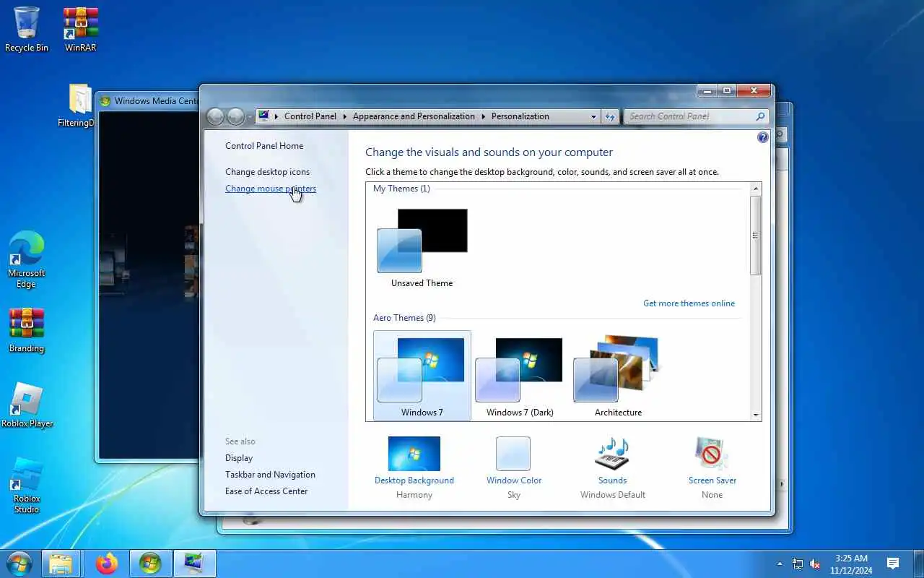
Task: Open Control Panel Home
Action: [x=264, y=146]
